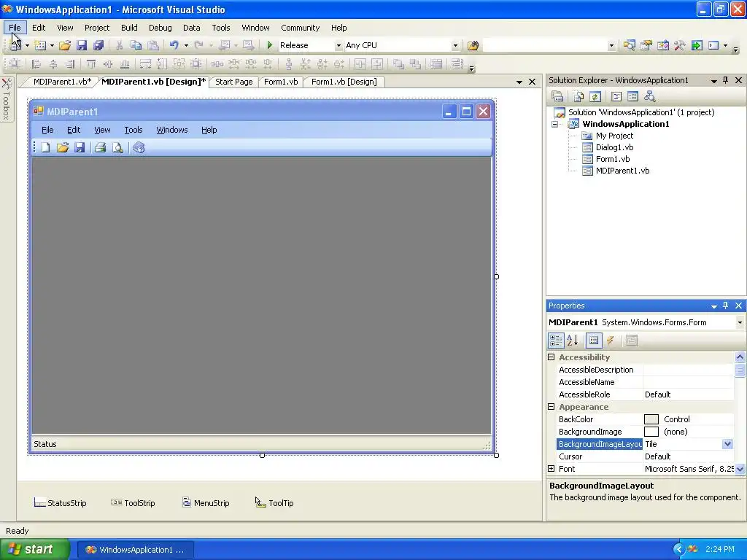Select My Project in Solution Explorer
This screenshot has width=747, height=560.
(614, 136)
